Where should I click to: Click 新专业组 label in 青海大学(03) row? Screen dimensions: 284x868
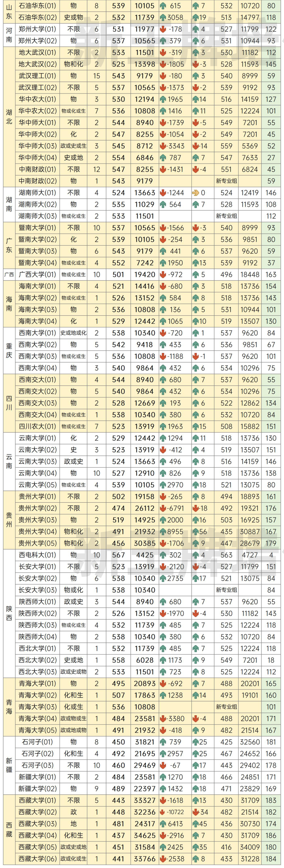pyautogui.click(x=226, y=707)
